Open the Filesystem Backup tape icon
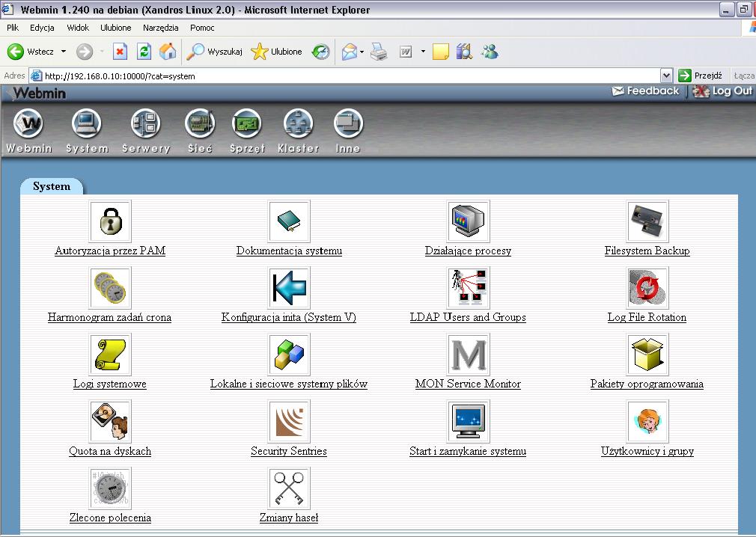This screenshot has height=537, width=756. click(x=647, y=221)
